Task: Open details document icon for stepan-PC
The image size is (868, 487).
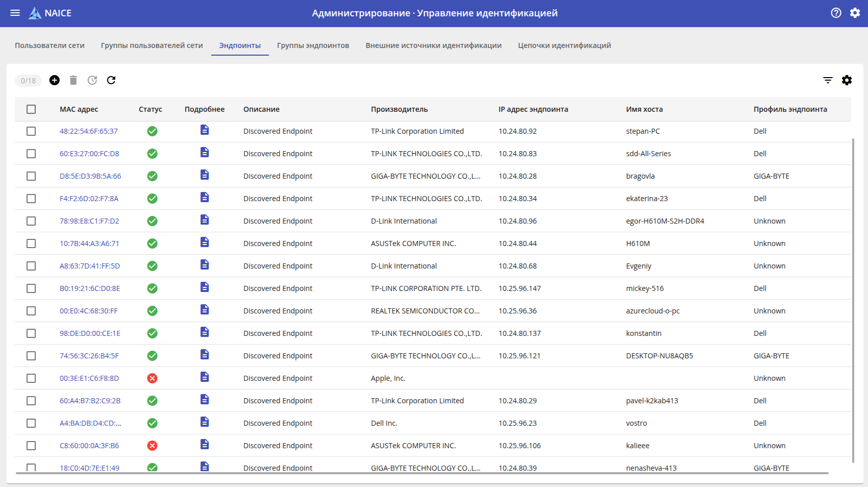Action: (205, 130)
